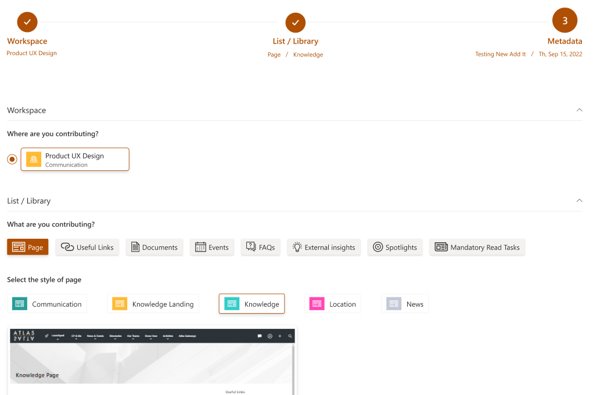The height and width of the screenshot is (395, 593).
Task: Click the ATLAS logo in preview
Action: pyautogui.click(x=24, y=336)
